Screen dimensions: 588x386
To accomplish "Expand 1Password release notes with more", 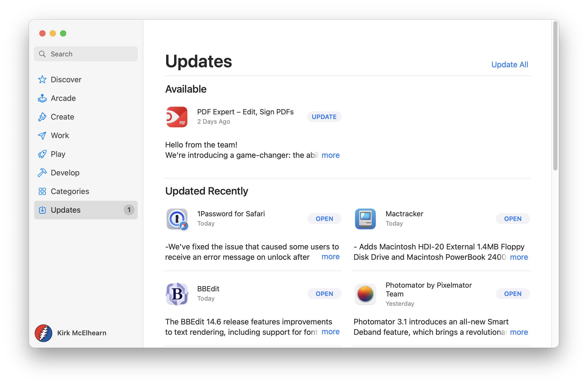I will point(330,257).
